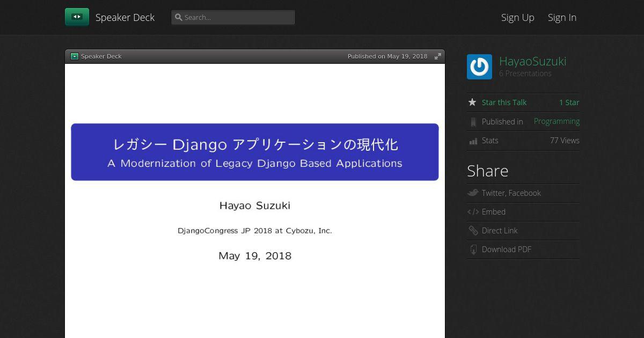Expand the presentation to fullscreen
644x338 pixels.
coord(438,56)
